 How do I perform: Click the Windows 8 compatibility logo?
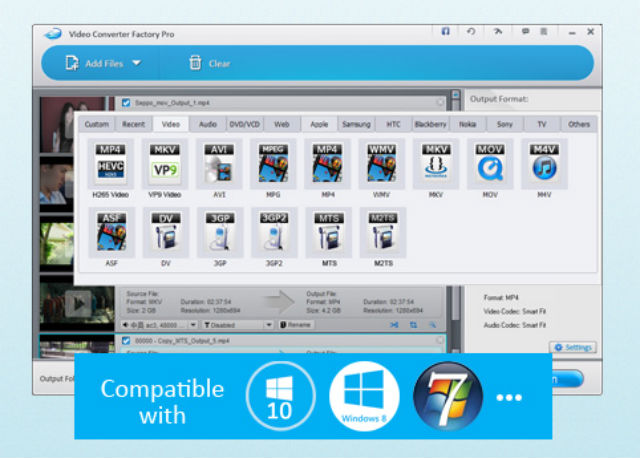click(364, 396)
